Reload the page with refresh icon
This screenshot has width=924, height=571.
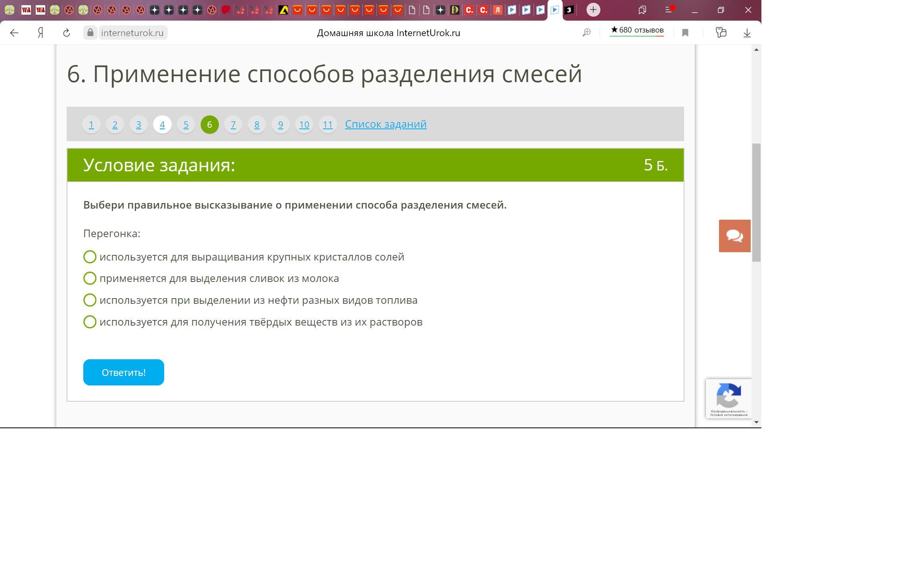tap(67, 33)
